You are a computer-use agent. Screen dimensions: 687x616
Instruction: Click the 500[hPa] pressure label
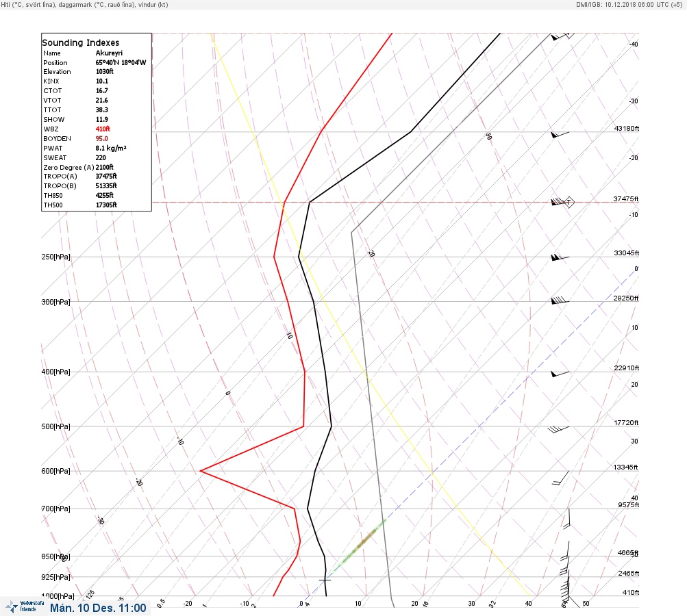point(55,426)
